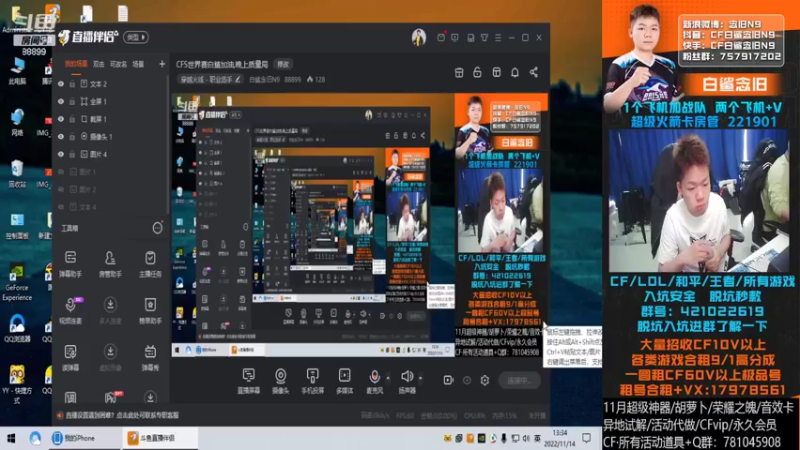Viewport: 800px width, 450px height.
Task: Add a new scene with plus button
Action: [x=162, y=64]
